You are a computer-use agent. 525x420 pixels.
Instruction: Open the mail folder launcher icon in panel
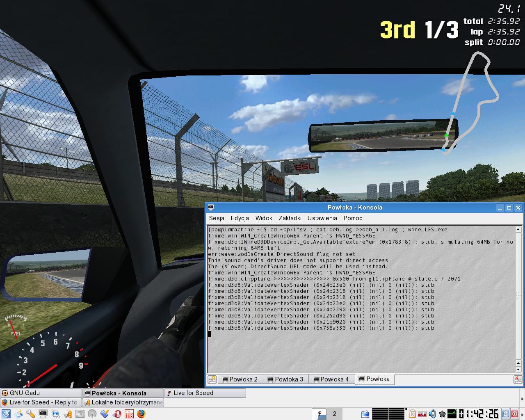(x=67, y=414)
